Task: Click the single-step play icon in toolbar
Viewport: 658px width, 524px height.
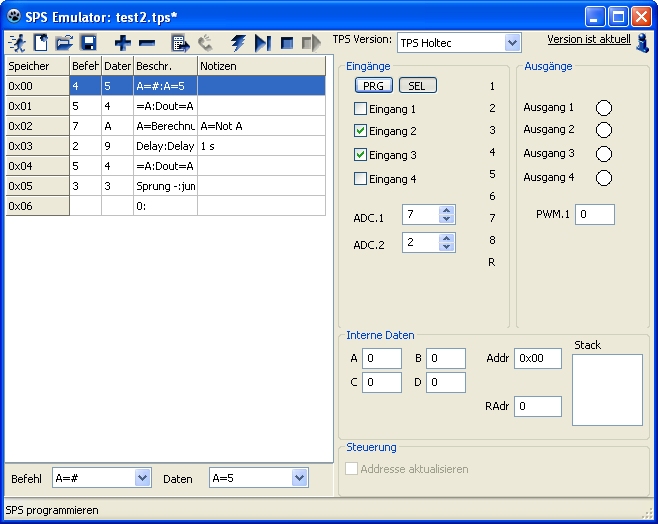Action: [262, 43]
